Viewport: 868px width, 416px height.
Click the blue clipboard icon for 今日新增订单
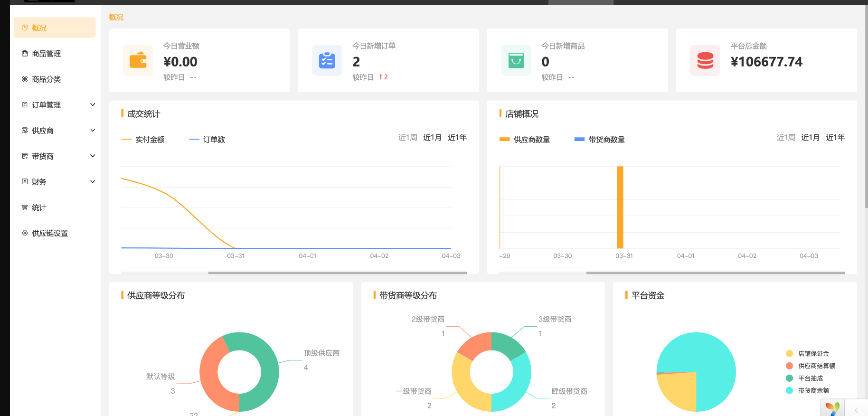pyautogui.click(x=327, y=60)
